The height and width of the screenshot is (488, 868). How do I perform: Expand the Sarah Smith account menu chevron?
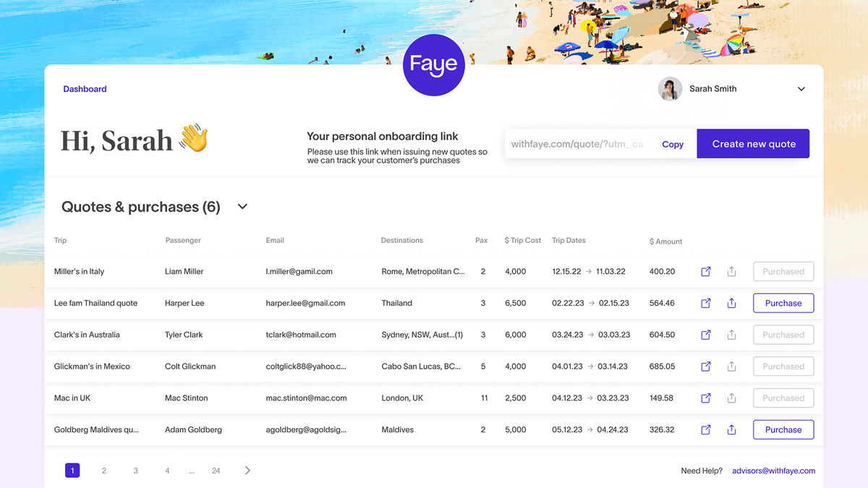coord(801,89)
